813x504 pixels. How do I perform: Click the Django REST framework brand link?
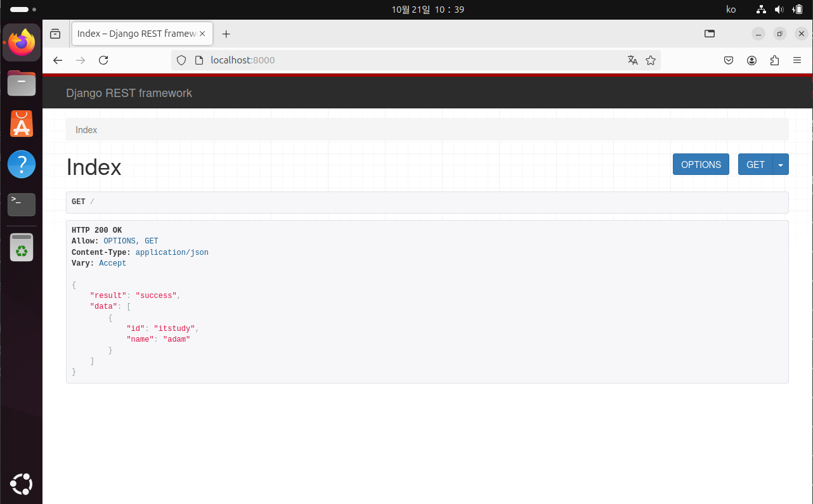point(129,93)
